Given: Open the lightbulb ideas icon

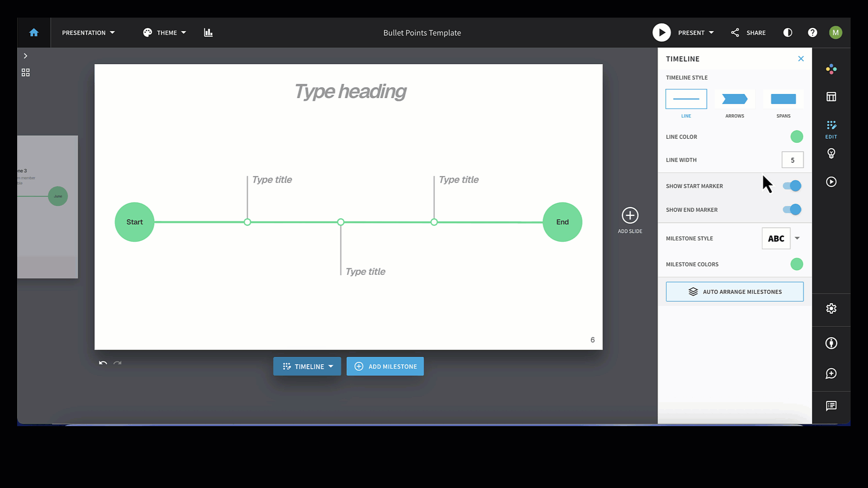Looking at the screenshot, I should point(831,154).
